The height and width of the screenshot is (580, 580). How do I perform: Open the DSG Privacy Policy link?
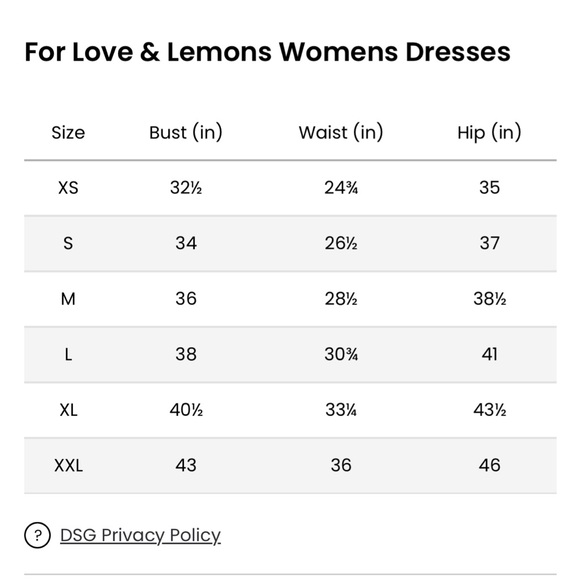tap(140, 535)
